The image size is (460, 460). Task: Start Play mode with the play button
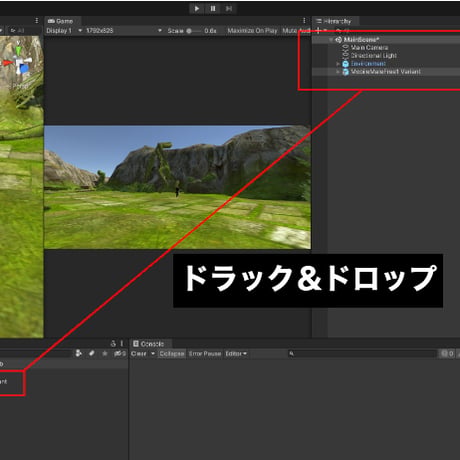197,8
